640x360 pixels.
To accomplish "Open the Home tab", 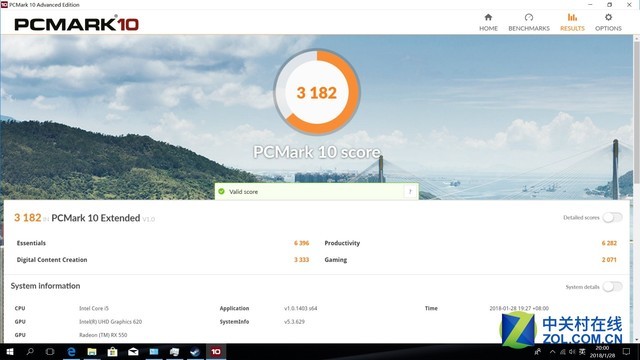I will point(488,22).
